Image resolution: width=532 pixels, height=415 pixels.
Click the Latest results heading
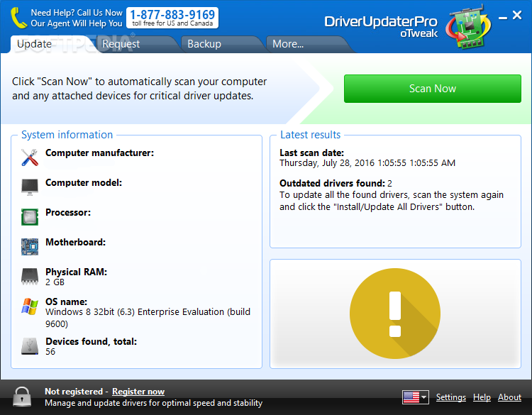[311, 135]
